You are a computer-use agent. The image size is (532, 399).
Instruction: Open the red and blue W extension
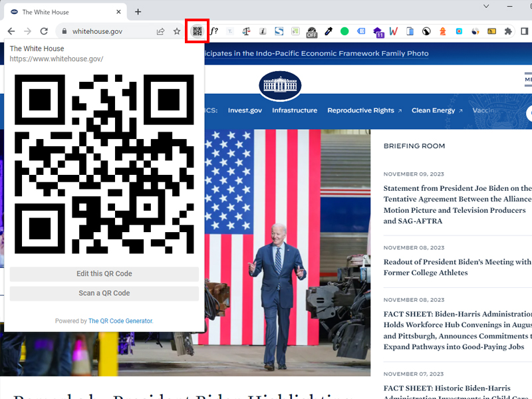(x=394, y=31)
